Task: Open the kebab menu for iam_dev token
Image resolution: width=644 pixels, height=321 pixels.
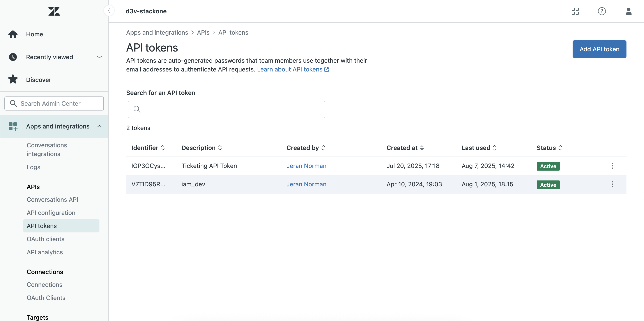Action: point(612,184)
